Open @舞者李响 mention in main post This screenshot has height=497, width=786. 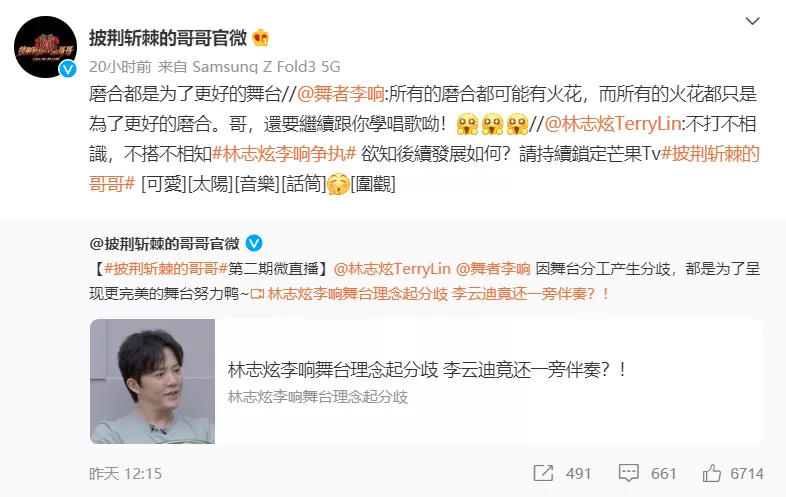(340, 94)
